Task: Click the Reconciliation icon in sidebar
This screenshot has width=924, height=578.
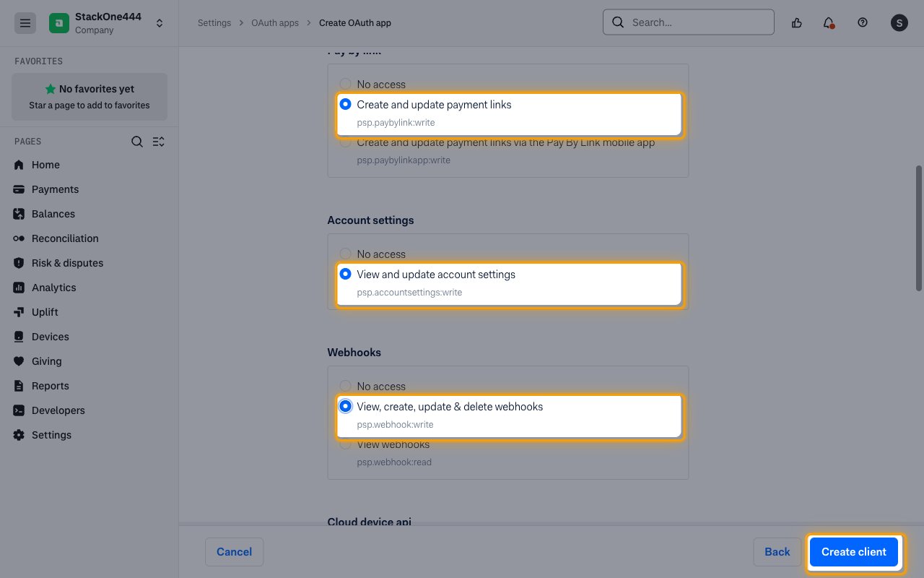Action: click(x=19, y=238)
